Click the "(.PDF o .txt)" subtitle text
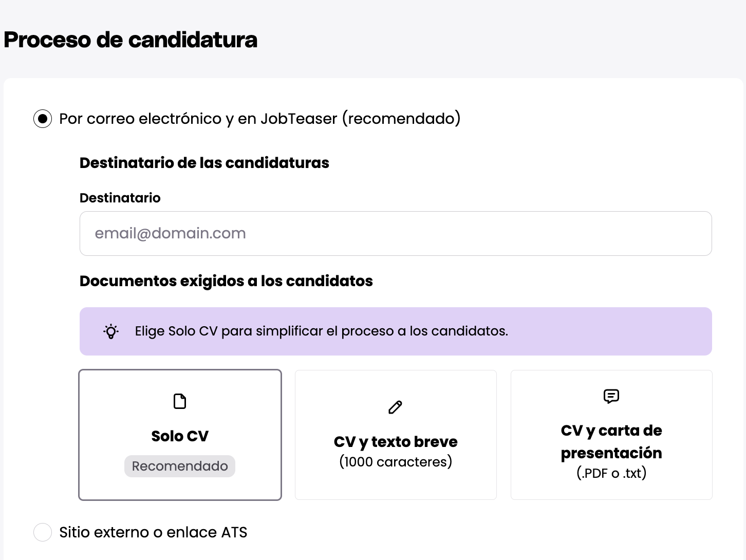746x560 pixels. (x=611, y=473)
